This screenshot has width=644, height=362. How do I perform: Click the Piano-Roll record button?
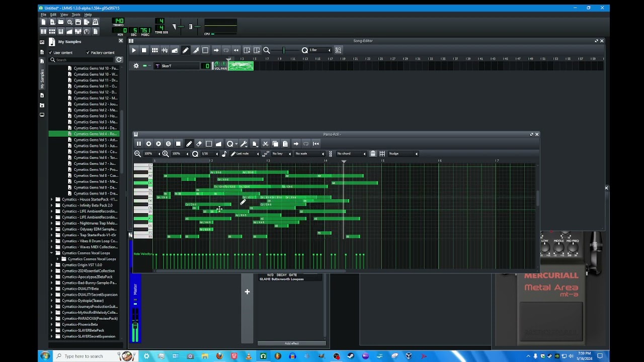point(148,144)
